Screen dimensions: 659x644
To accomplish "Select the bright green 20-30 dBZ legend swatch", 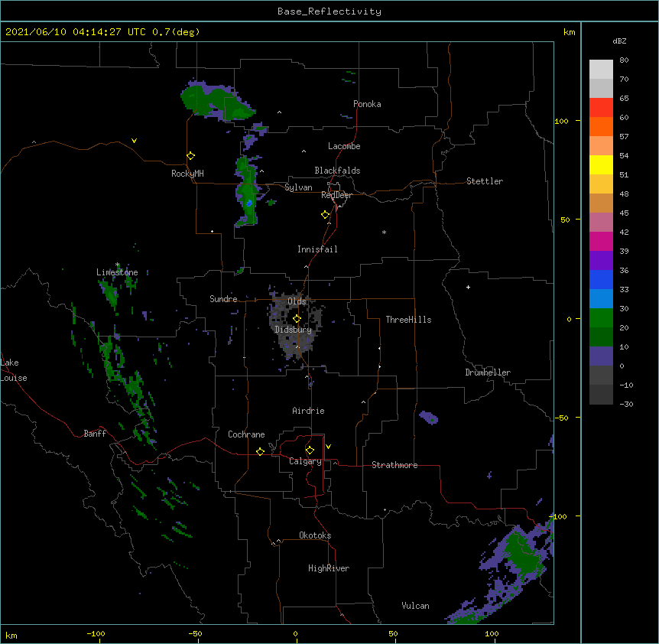I will [601, 318].
